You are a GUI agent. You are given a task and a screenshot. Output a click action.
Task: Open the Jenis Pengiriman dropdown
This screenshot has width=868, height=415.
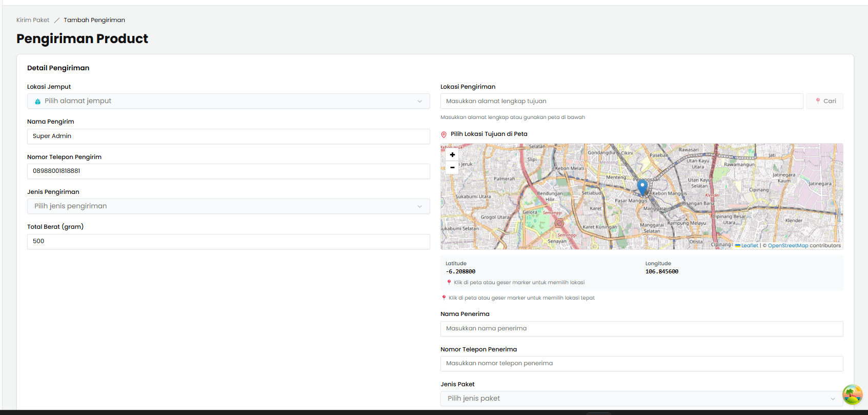tap(229, 206)
